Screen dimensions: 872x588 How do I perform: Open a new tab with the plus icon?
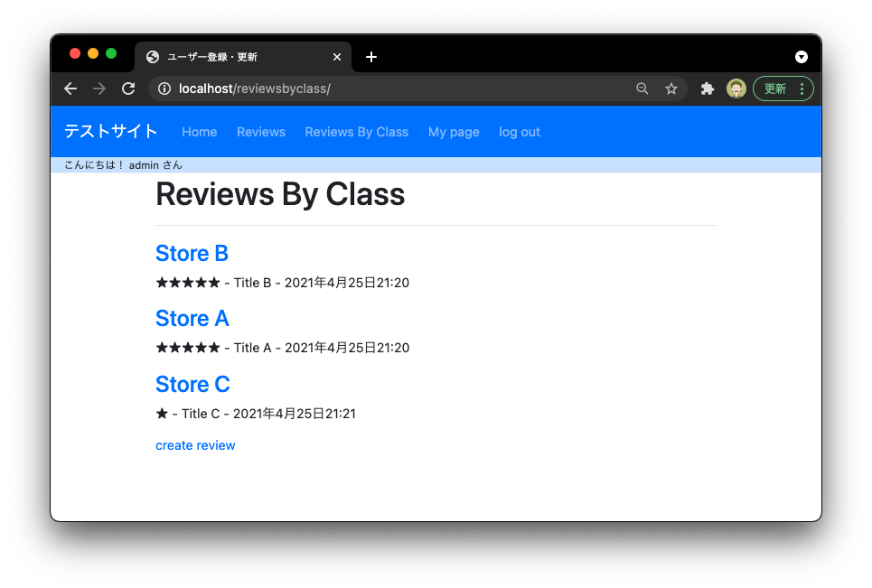point(370,57)
